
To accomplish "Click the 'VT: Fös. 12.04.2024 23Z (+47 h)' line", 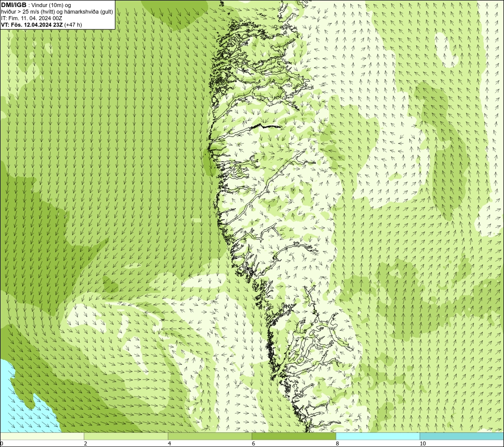I will [41, 24].
